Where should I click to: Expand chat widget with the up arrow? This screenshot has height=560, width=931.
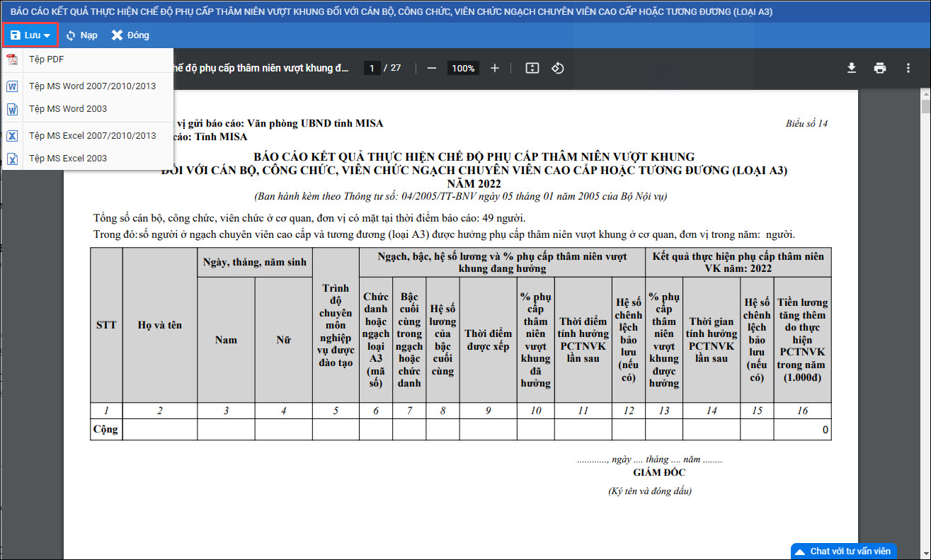pos(800,552)
